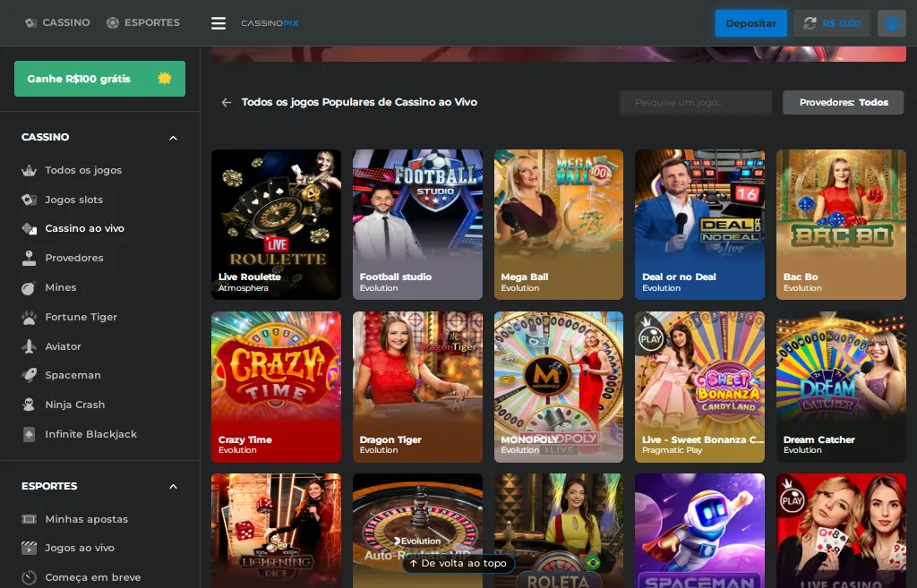The height and width of the screenshot is (588, 917).
Task: Click the Jogos ao vivo clapper icon
Action: [29, 548]
